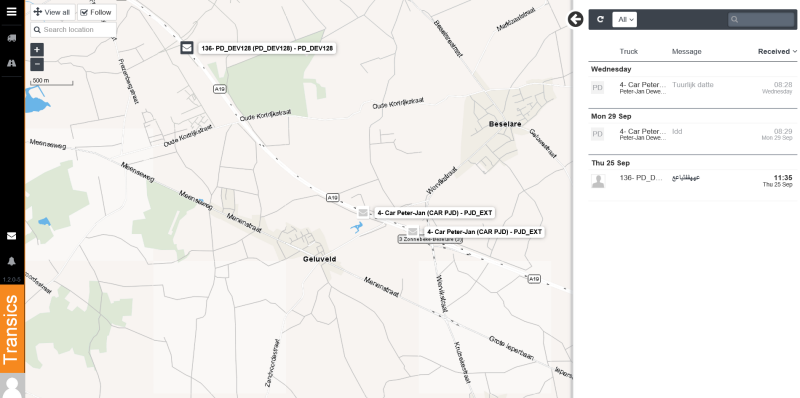Screen dimensions: 800x398
Task: Open the notifications bell icon
Action: [11, 261]
